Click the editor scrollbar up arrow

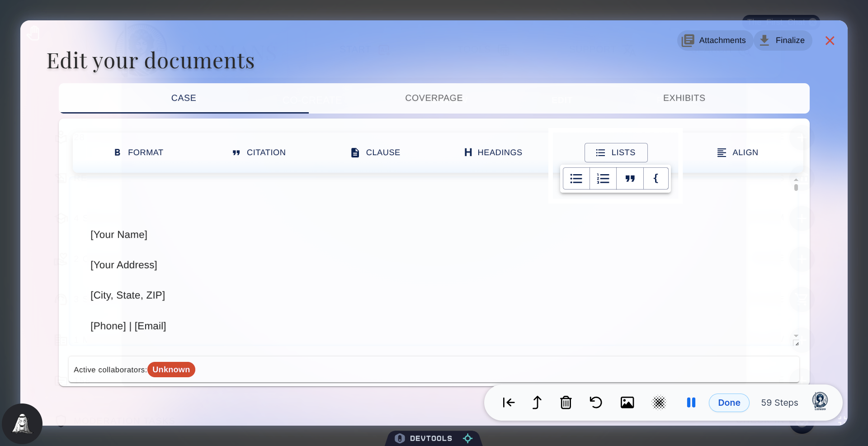[x=796, y=180]
